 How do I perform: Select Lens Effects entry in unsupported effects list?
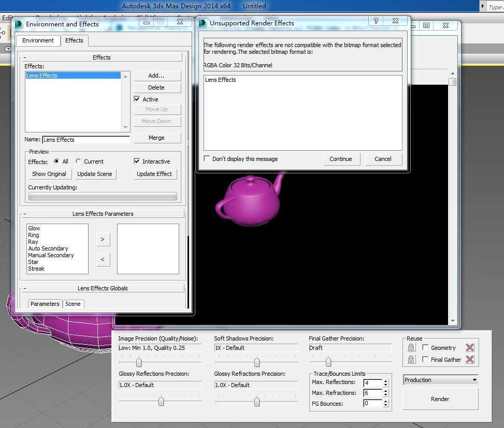pos(221,80)
